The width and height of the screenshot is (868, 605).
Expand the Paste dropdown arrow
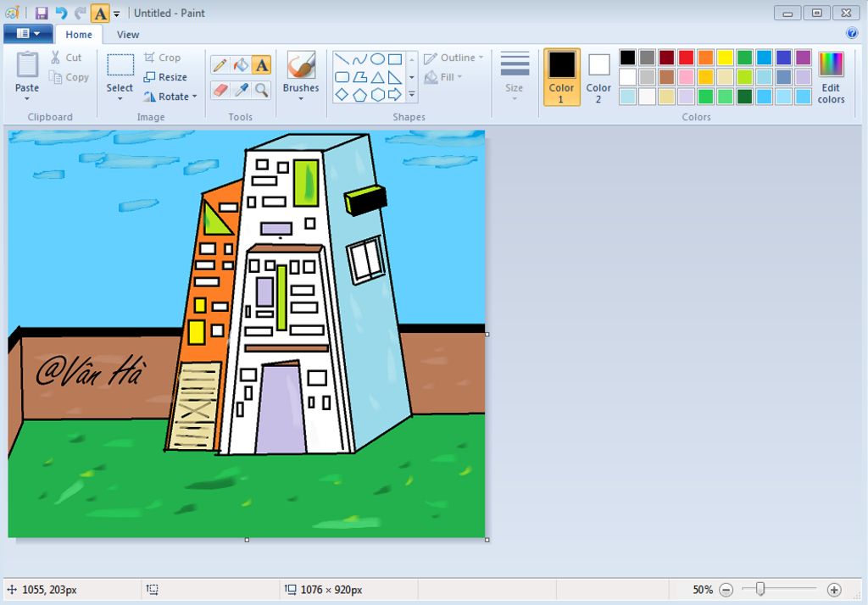pos(27,99)
